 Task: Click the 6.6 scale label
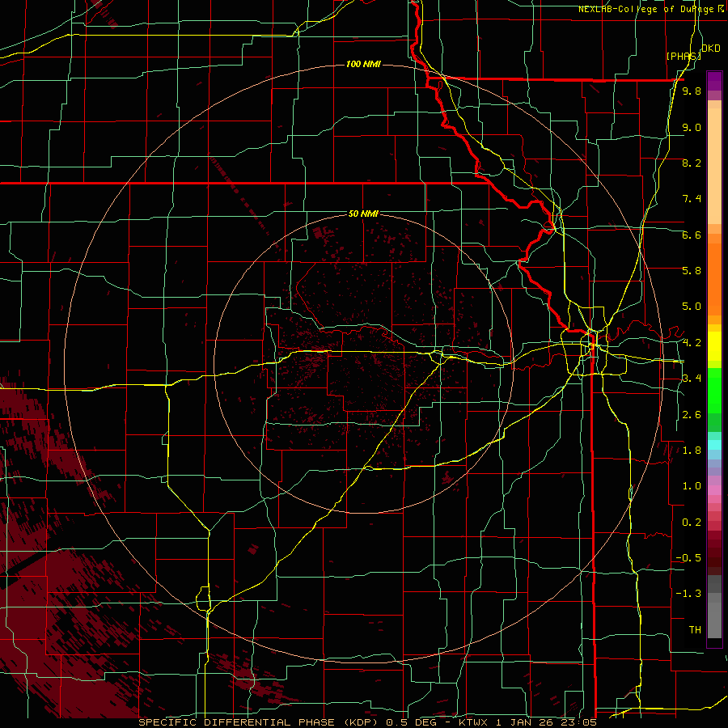coord(692,235)
